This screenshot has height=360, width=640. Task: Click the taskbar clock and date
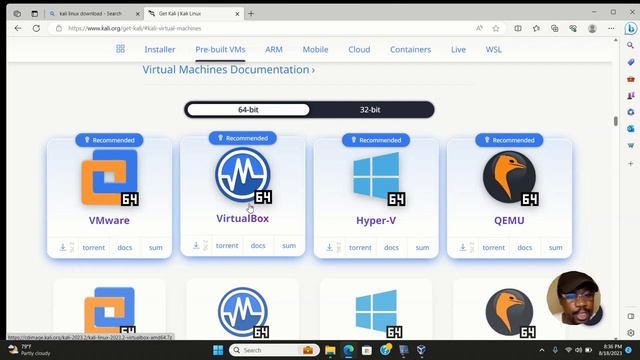tap(611, 350)
